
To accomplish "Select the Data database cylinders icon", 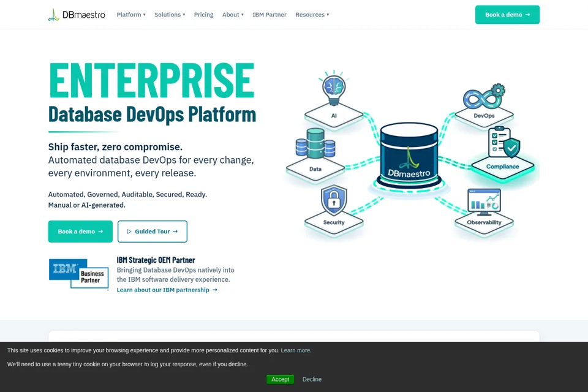I will [315, 143].
